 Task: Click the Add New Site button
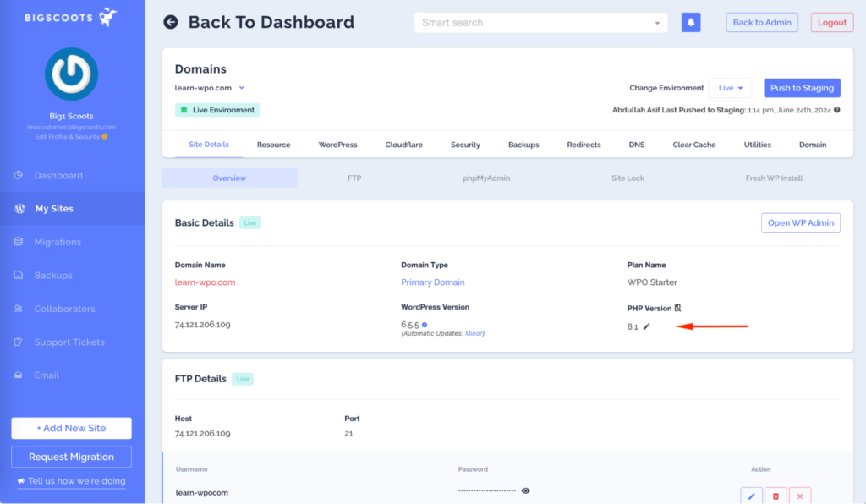(71, 428)
